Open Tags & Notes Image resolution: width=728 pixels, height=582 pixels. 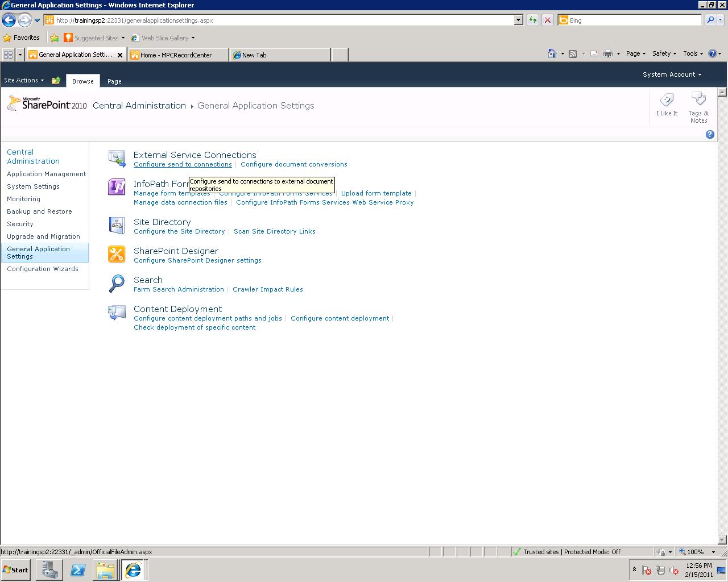point(698,107)
